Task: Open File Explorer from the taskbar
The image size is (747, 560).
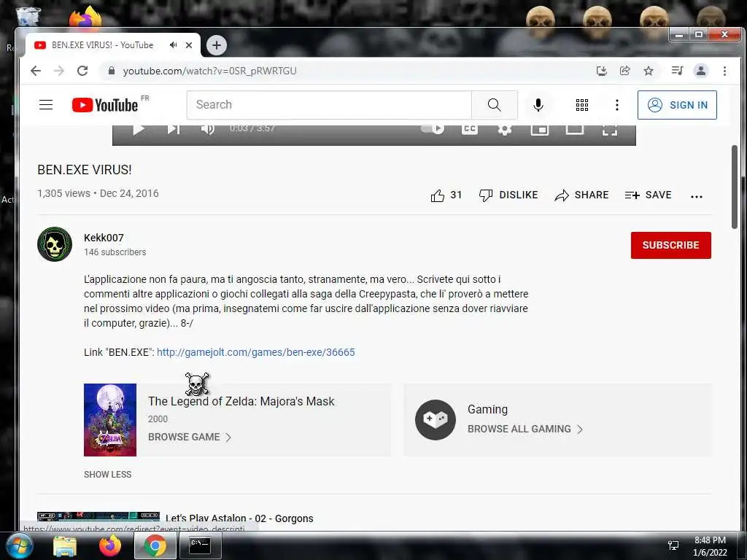Action: click(x=65, y=545)
